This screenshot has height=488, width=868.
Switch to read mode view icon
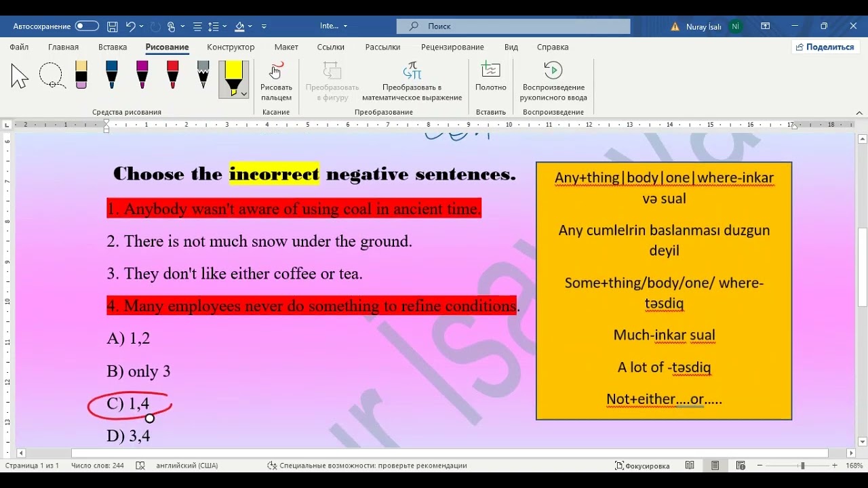point(690,466)
